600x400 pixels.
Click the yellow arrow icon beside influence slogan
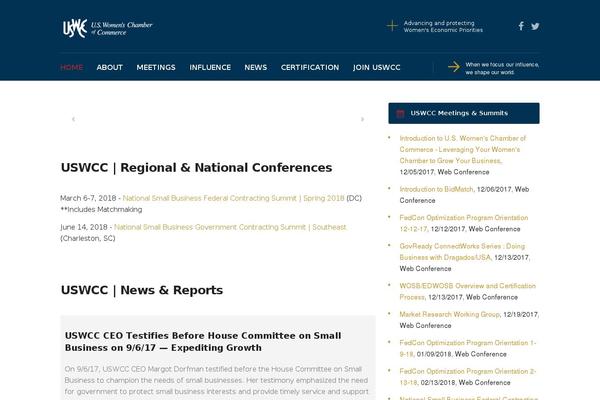[x=454, y=67]
